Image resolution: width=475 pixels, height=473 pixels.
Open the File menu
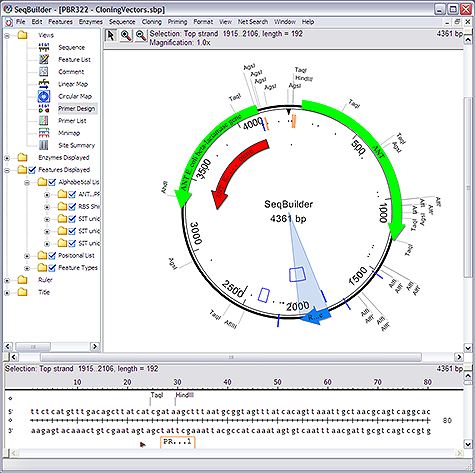(x=21, y=22)
